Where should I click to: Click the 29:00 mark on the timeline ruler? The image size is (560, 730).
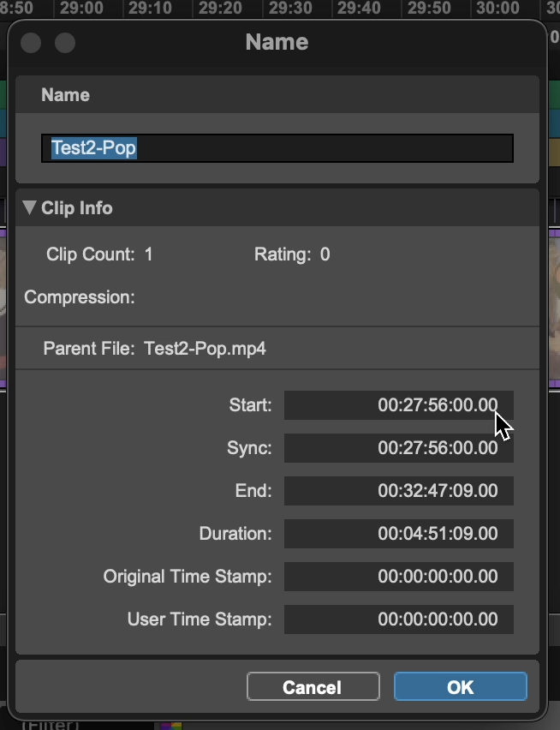click(x=82, y=9)
